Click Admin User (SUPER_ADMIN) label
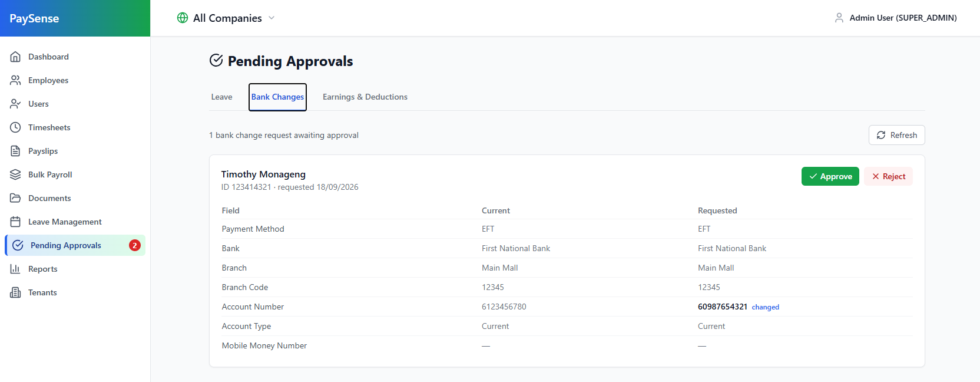 [903, 18]
